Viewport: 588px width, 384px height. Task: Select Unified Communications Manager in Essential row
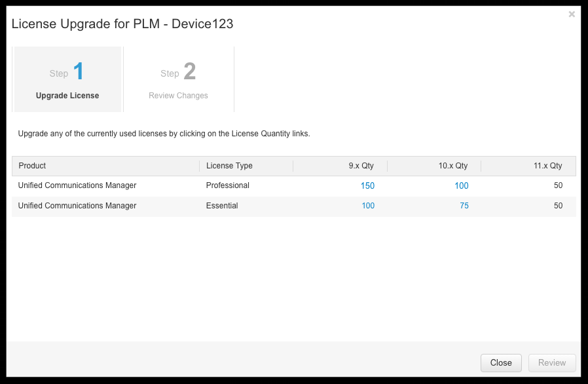(x=77, y=206)
